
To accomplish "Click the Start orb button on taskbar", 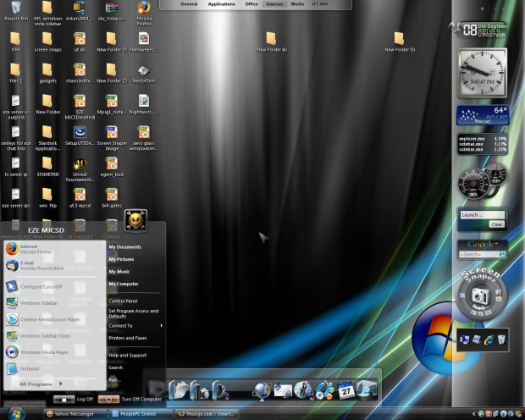I will (16, 414).
